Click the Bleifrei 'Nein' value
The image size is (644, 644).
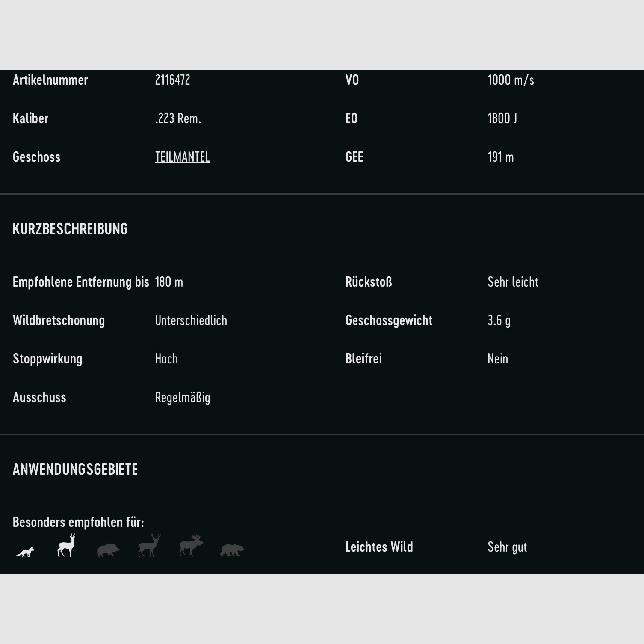click(x=498, y=359)
